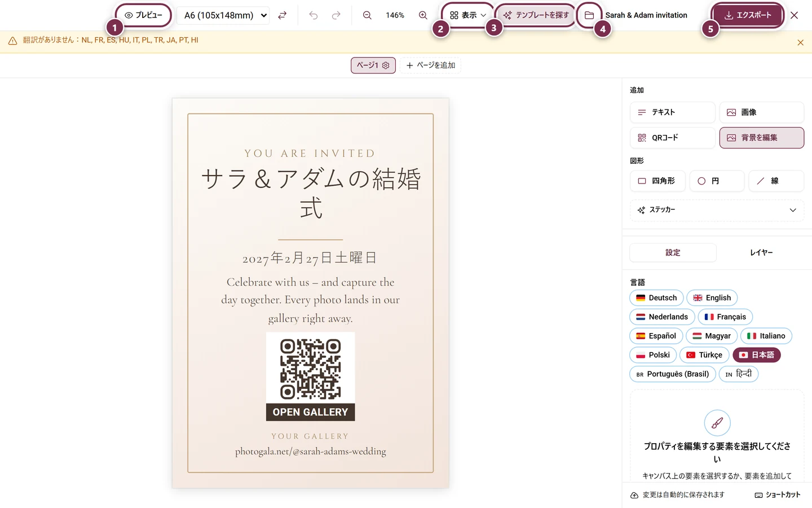Viewport: 812px width, 508px height.
Task: Insert a 円 circle shape
Action: coord(717,181)
